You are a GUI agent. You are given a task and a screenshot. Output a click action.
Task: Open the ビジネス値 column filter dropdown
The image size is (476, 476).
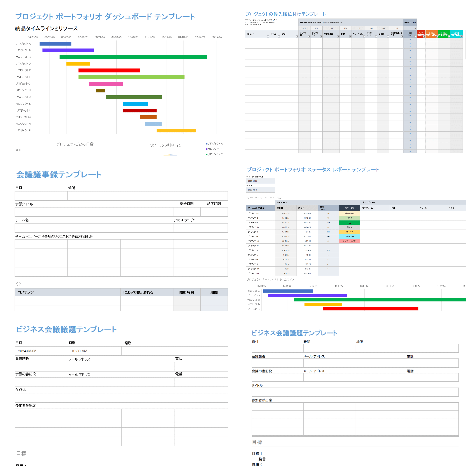(x=309, y=36)
